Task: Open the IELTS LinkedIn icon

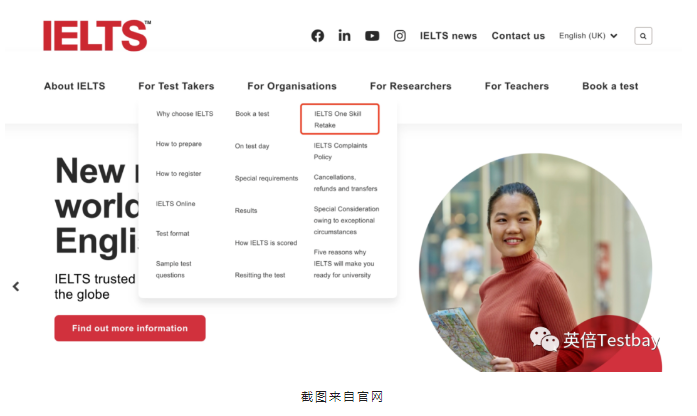Action: pyautogui.click(x=344, y=36)
